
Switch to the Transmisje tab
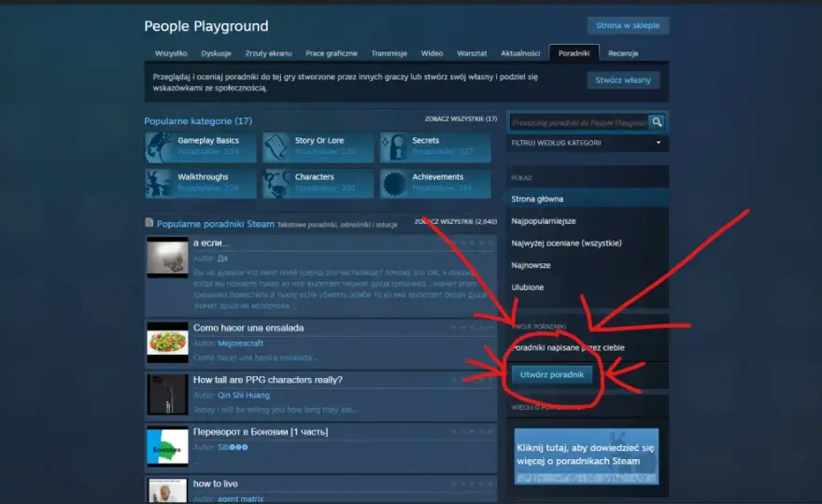pos(389,53)
